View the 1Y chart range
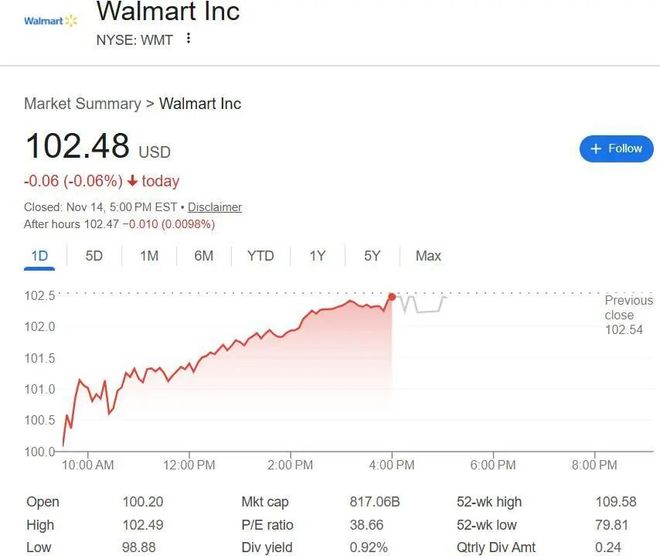 tap(317, 256)
